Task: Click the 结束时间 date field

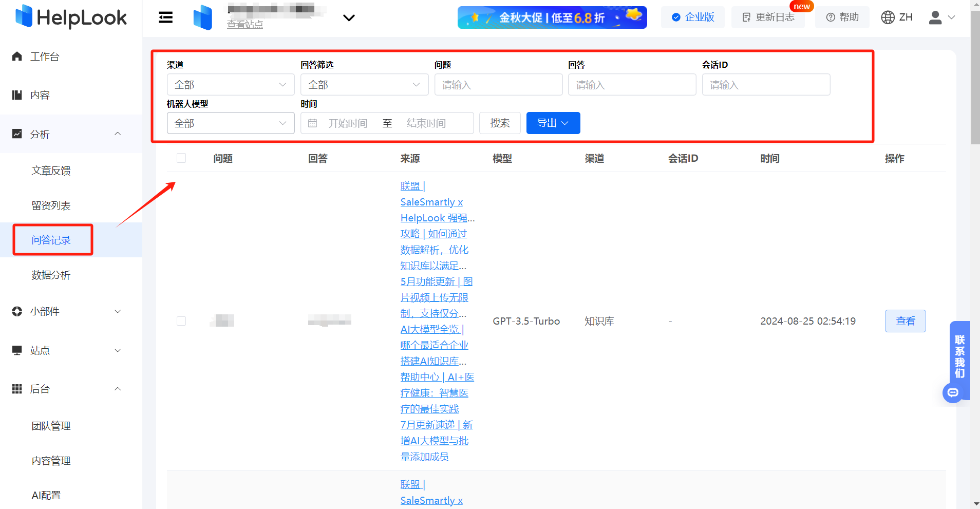Action: click(x=426, y=123)
